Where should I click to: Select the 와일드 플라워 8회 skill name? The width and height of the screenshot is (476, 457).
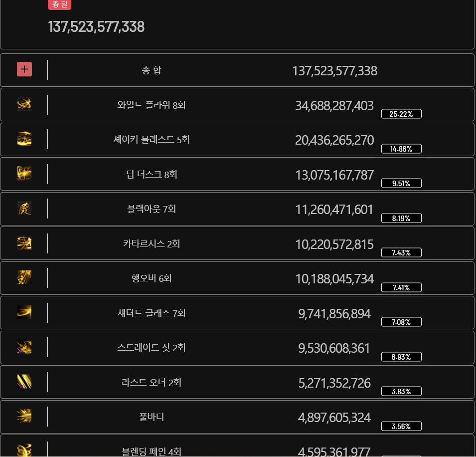(152, 105)
